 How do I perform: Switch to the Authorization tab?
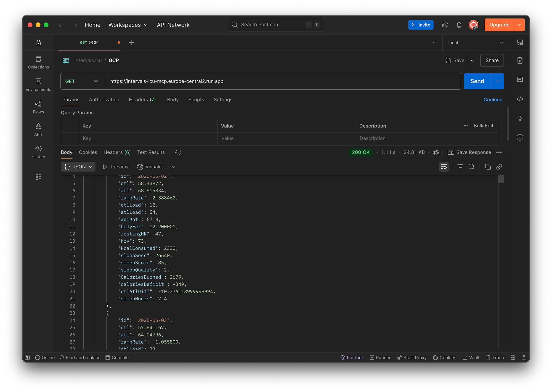tap(104, 100)
